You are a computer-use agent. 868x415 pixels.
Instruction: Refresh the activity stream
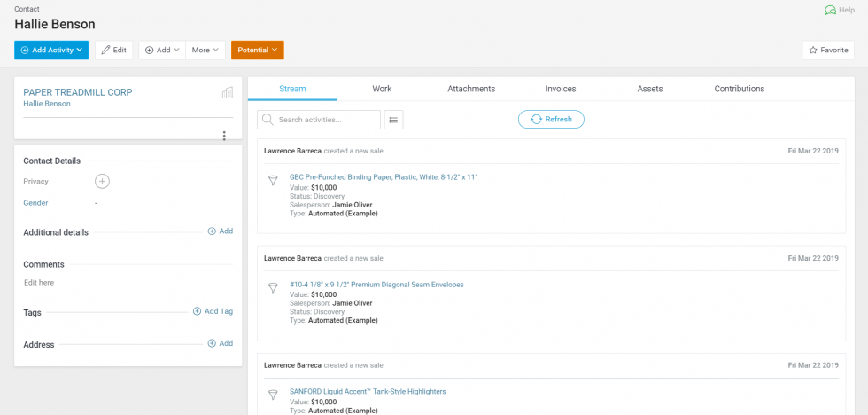551,120
